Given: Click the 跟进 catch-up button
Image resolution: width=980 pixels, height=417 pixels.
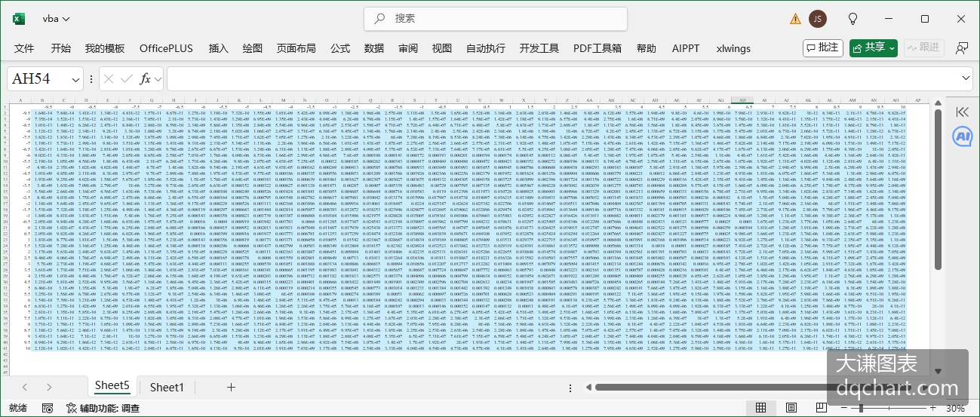Looking at the screenshot, I should pyautogui.click(x=923, y=48).
